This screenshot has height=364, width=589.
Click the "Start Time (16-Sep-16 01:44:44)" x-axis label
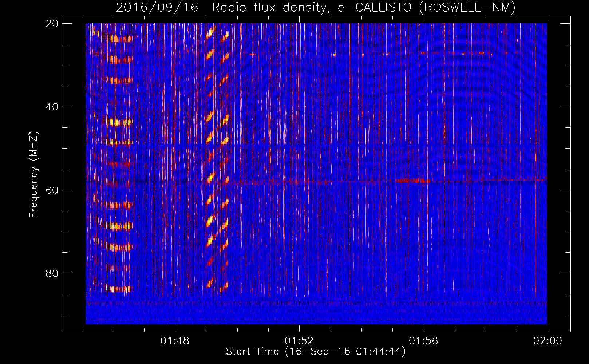[x=316, y=352]
